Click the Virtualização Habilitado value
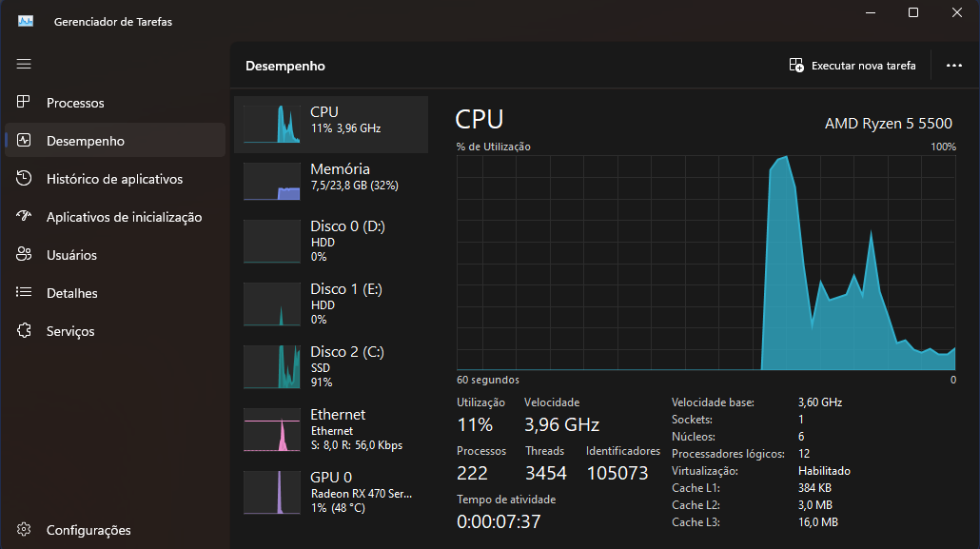 [824, 471]
